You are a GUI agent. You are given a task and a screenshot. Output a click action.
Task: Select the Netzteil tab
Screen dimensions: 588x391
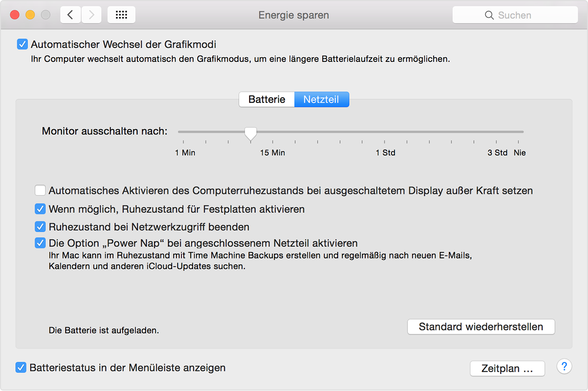pos(322,100)
